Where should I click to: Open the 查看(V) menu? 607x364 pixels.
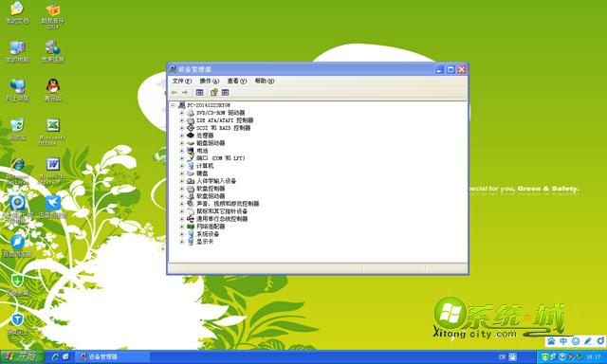pos(236,81)
